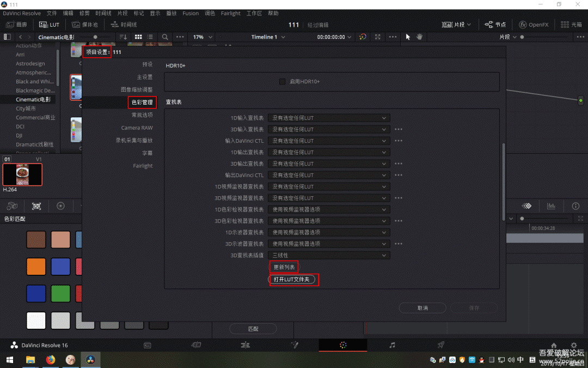Switch LUT browser to thumbnail grid view

[138, 37]
